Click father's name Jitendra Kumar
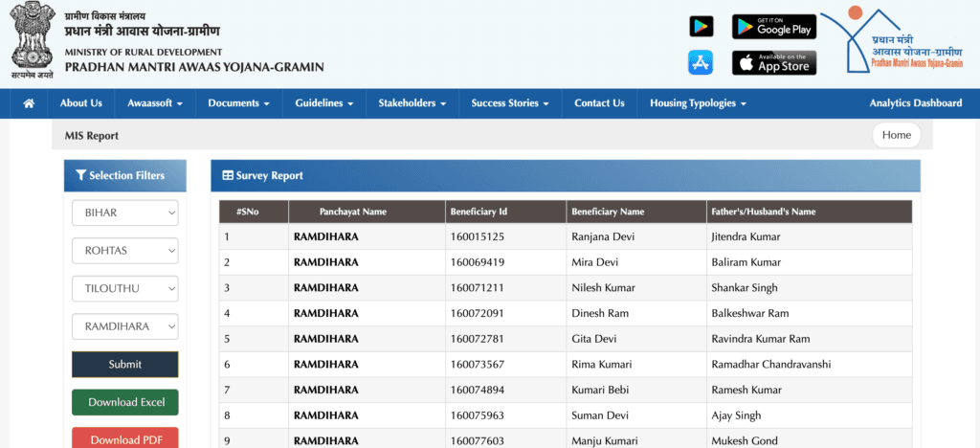 coord(746,237)
